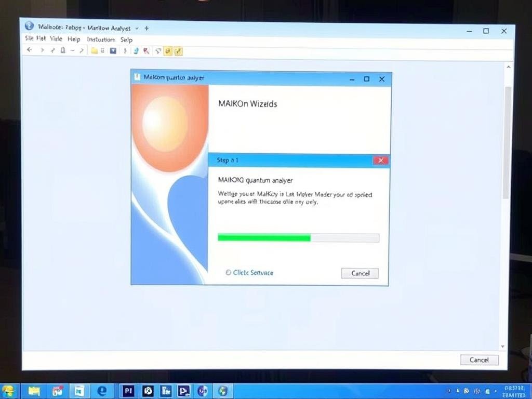Open the yellow folder icon on the toolbar

click(x=95, y=50)
